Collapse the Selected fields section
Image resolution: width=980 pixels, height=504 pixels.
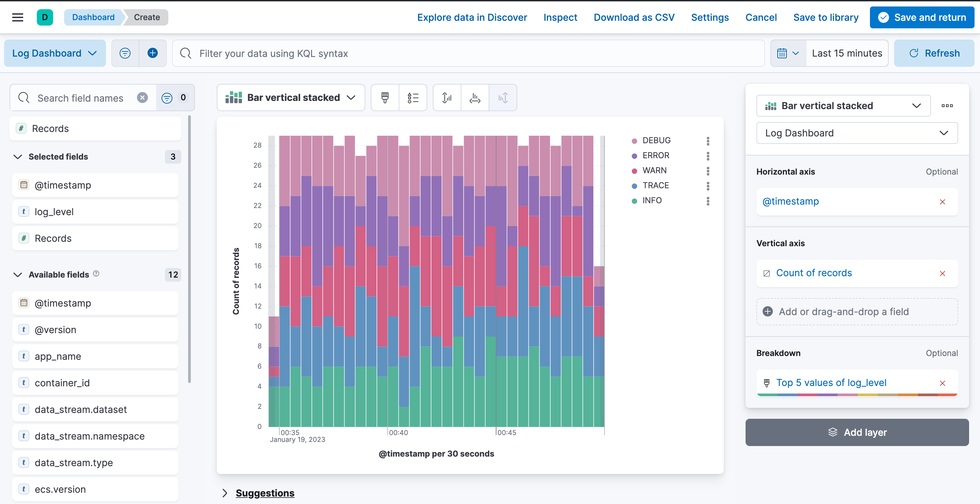pyautogui.click(x=17, y=157)
